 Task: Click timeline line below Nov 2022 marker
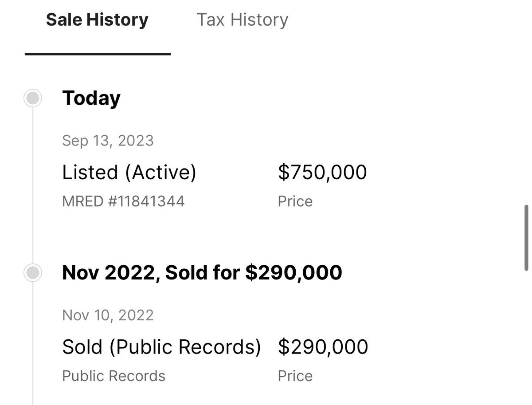(x=33, y=346)
